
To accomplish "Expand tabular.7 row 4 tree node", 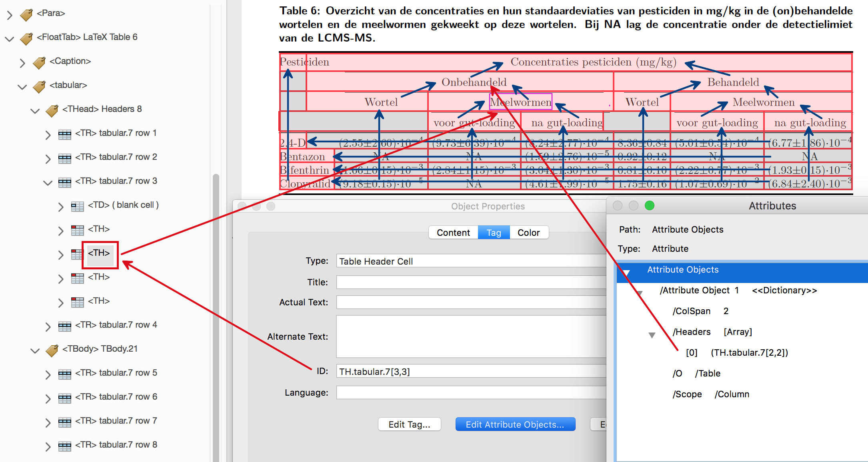I will tap(48, 327).
